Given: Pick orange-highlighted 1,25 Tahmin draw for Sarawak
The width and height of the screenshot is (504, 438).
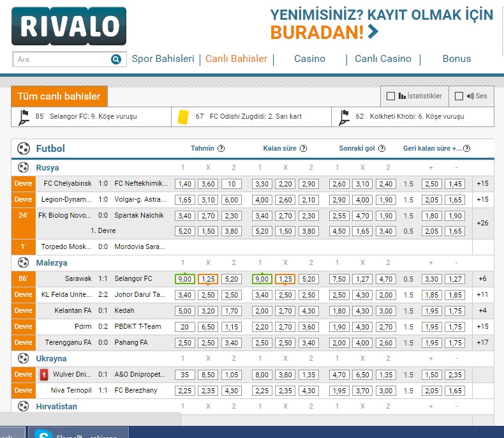Looking at the screenshot, I should pyautogui.click(x=208, y=279).
